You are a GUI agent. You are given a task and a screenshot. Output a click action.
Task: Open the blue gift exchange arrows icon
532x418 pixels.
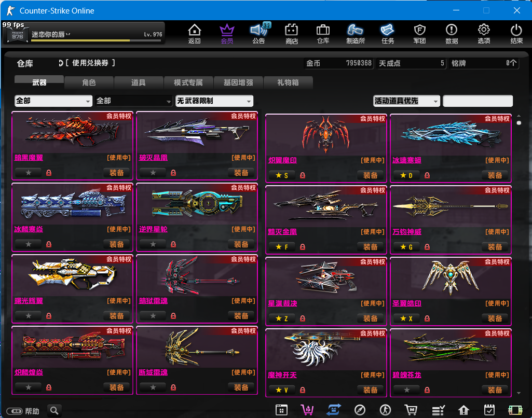pos(334,410)
